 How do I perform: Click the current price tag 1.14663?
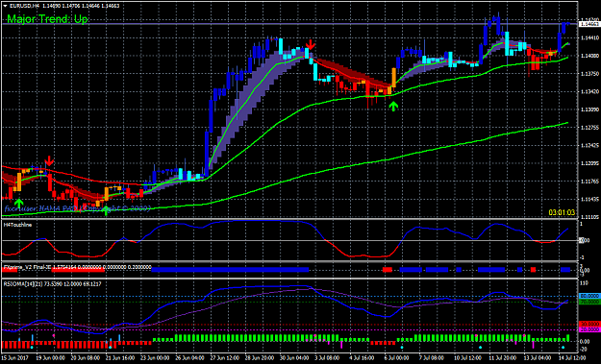(x=589, y=24)
